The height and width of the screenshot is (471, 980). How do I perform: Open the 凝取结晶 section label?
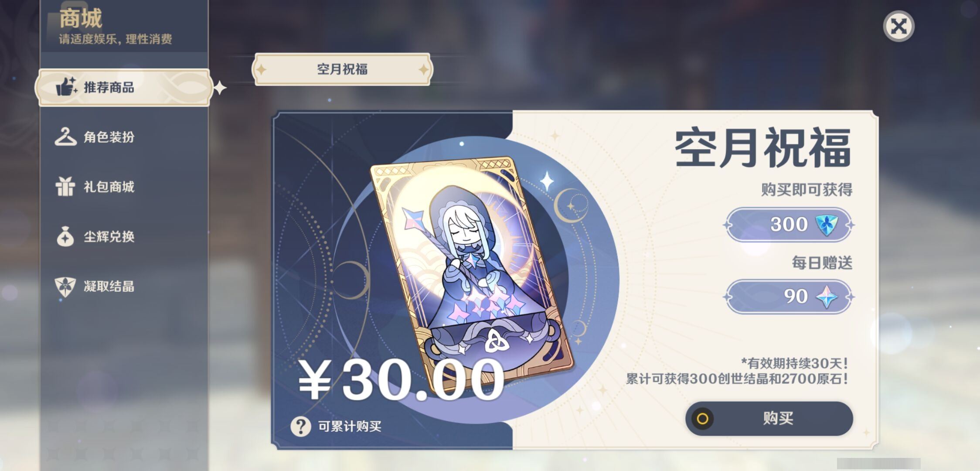(x=109, y=286)
